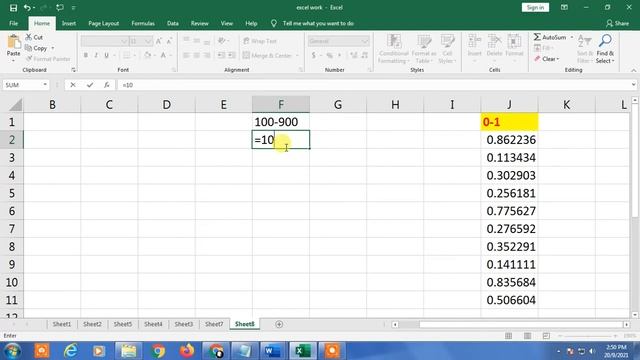Open Name Box dropdown arrow
This screenshot has width=640, height=360.
[45, 85]
